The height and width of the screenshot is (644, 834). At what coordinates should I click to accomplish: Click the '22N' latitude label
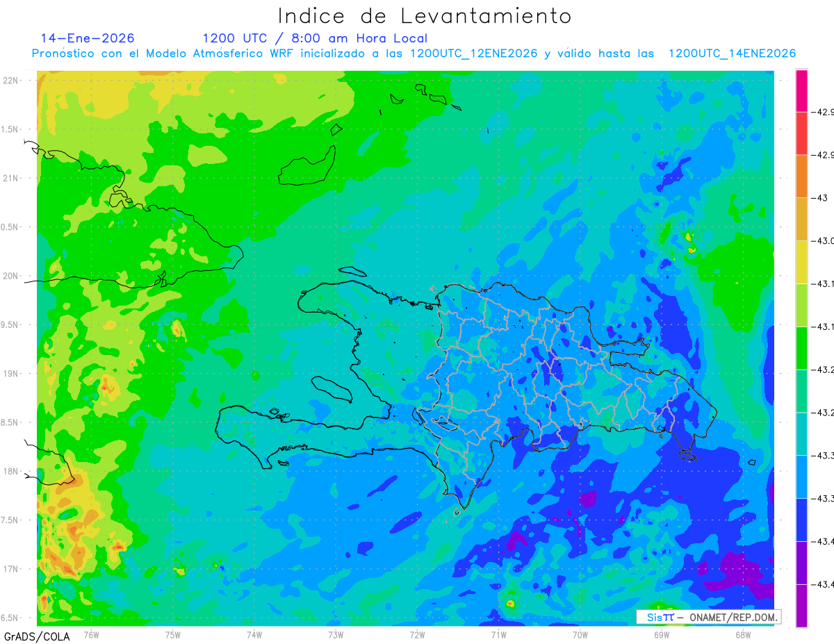click(11, 81)
